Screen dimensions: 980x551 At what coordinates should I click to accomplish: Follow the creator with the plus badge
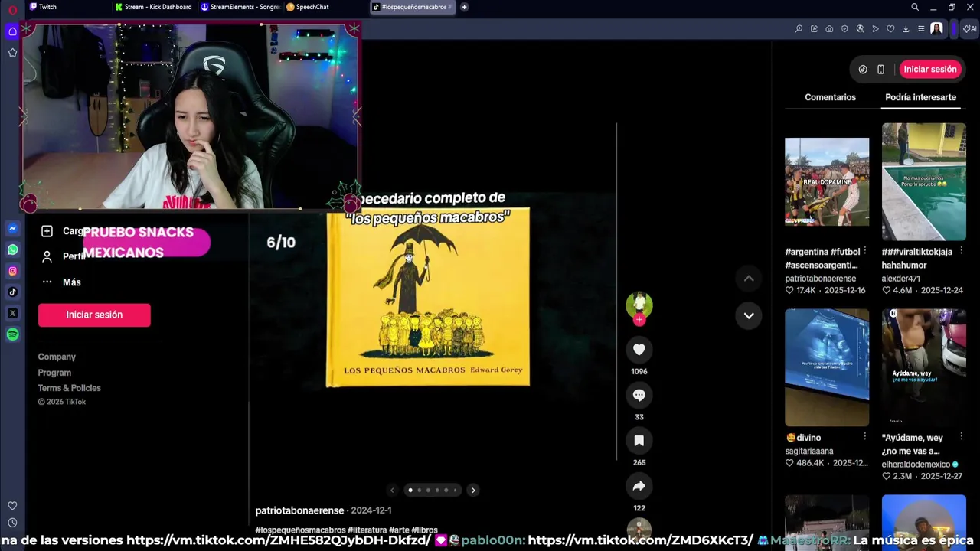coord(639,320)
